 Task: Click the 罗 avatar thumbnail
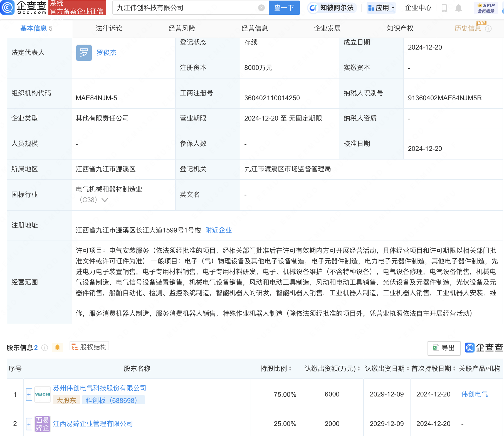pyautogui.click(x=84, y=53)
